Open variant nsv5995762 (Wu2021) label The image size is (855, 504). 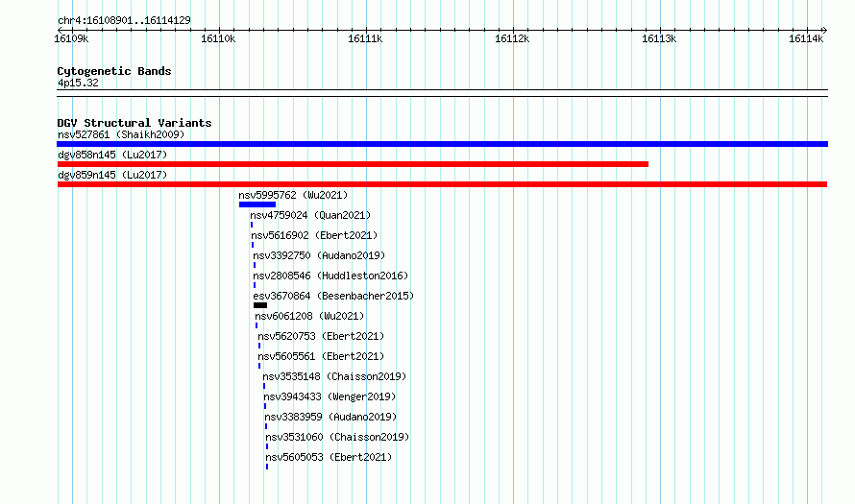pos(293,195)
